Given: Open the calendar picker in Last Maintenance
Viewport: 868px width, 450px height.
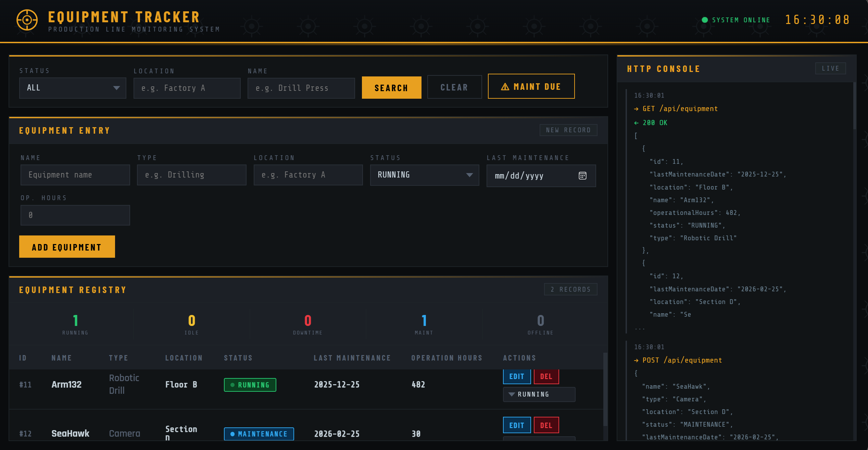Looking at the screenshot, I should pyautogui.click(x=582, y=176).
